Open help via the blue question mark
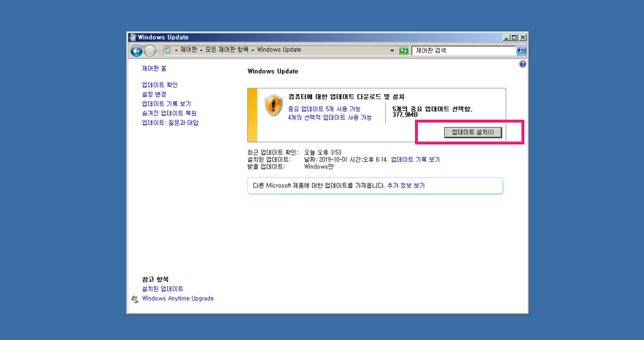 pyautogui.click(x=522, y=64)
